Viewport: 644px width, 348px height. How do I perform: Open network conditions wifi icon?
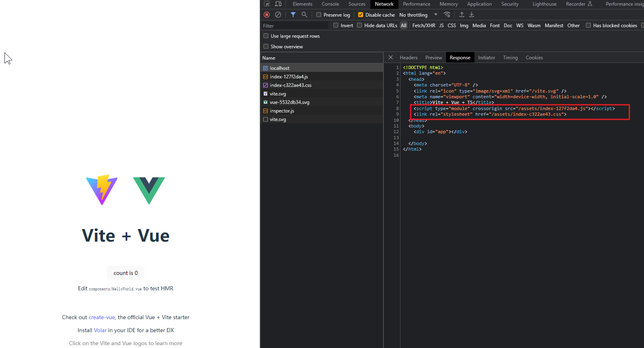tap(447, 15)
